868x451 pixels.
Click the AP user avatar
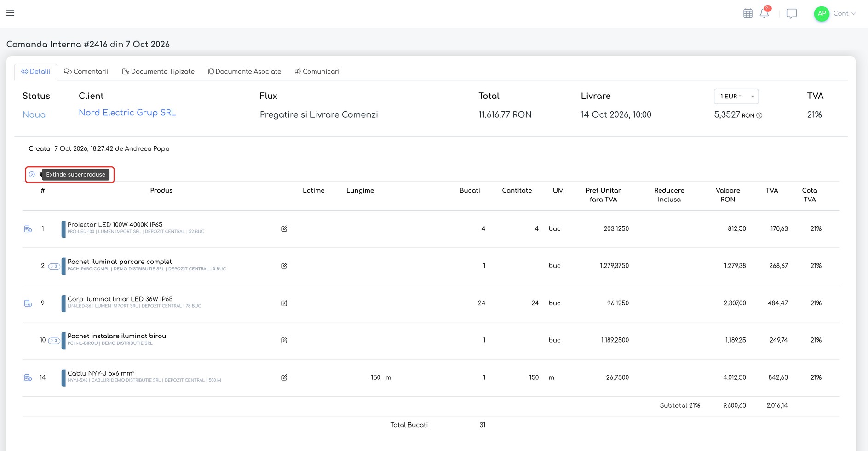(x=822, y=13)
